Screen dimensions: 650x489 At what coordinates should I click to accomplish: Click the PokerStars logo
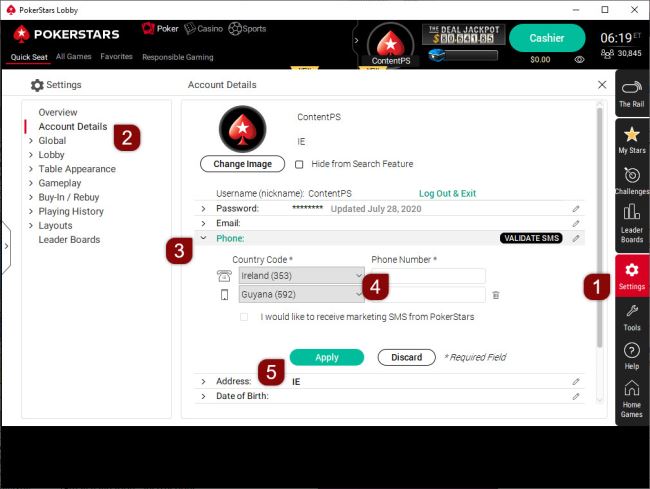(66, 34)
